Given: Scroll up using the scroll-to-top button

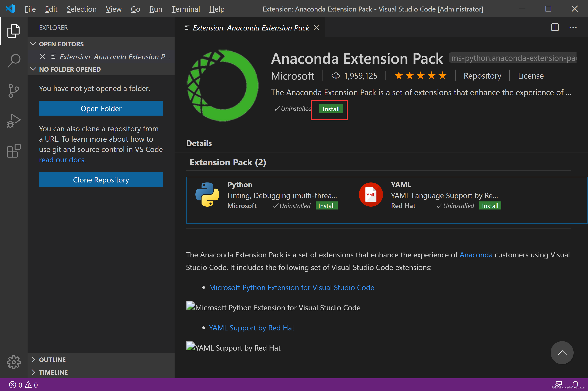Looking at the screenshot, I should click(x=562, y=353).
